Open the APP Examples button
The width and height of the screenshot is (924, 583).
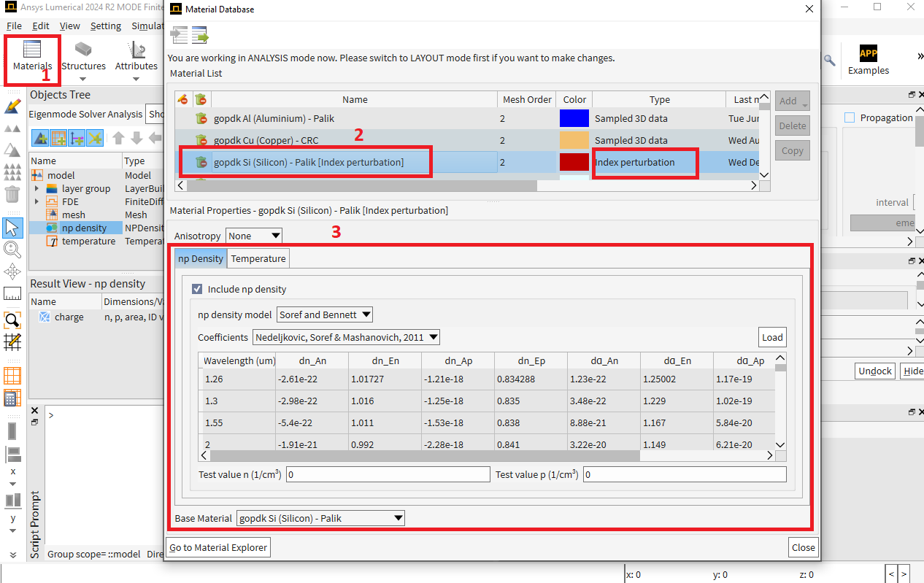(869, 60)
